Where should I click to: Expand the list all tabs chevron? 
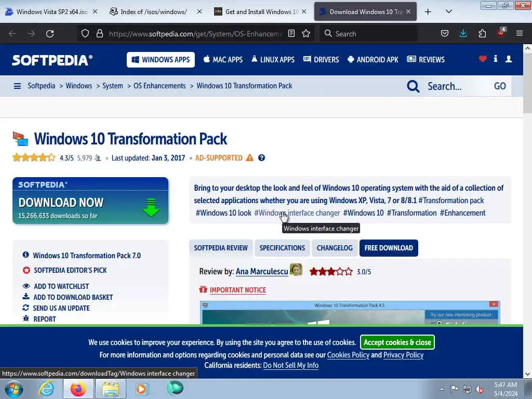coord(448,11)
